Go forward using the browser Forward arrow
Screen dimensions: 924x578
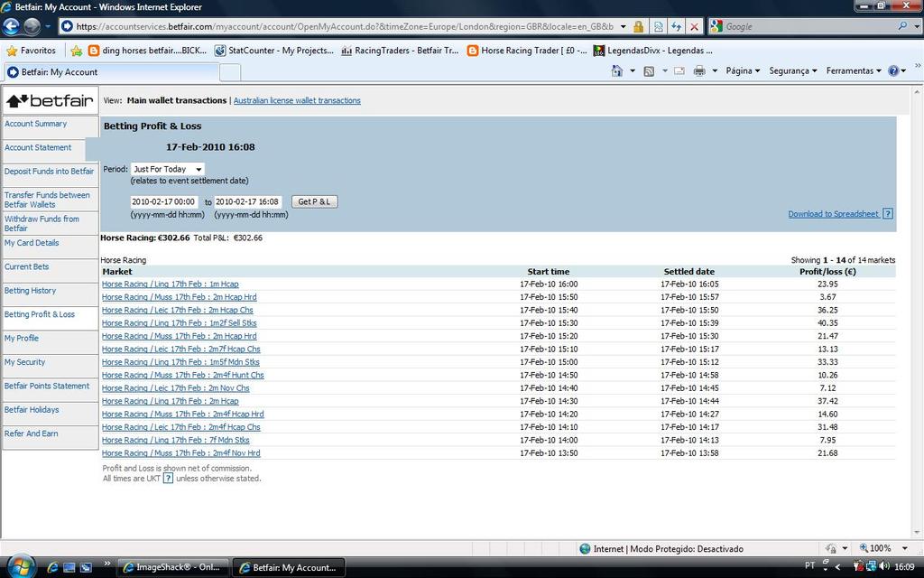coord(32,26)
